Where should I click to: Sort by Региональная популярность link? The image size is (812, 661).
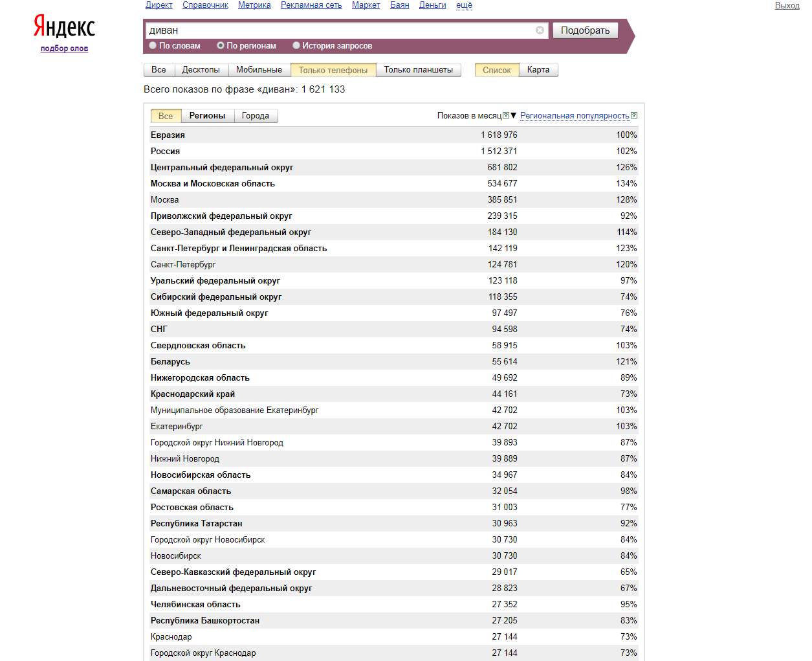[575, 116]
